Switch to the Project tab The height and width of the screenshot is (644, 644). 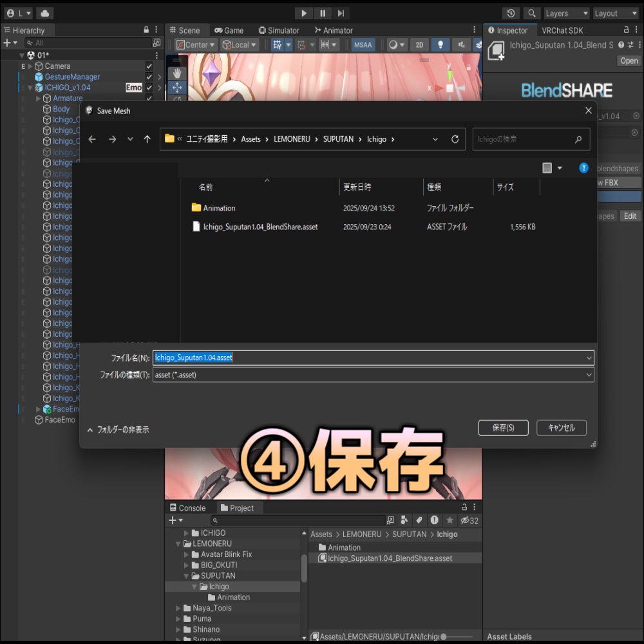238,508
